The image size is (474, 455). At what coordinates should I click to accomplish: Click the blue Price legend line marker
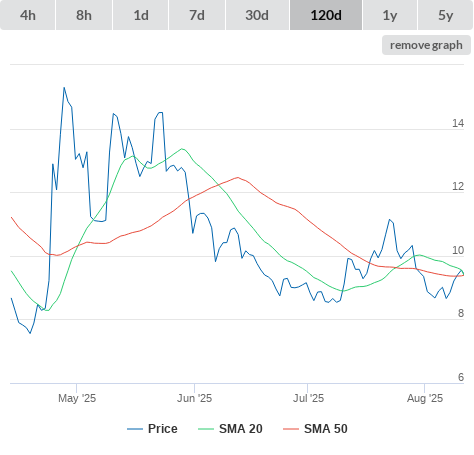(x=135, y=429)
